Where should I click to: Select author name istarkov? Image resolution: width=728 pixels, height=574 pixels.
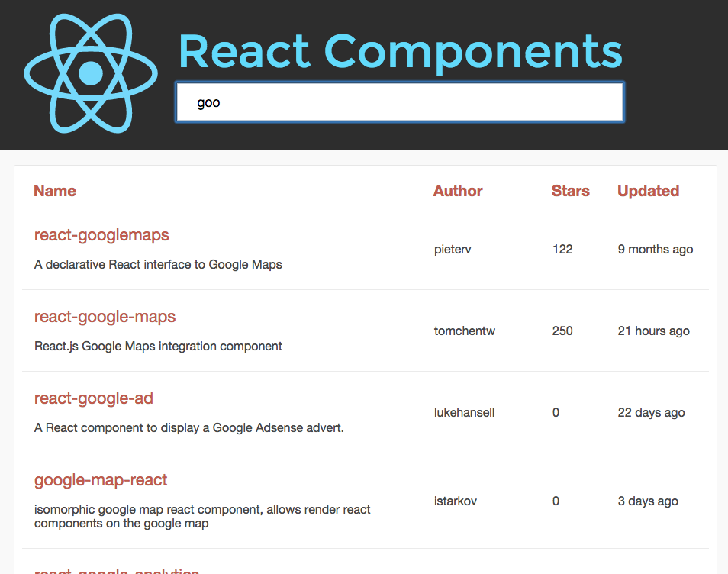pos(456,501)
